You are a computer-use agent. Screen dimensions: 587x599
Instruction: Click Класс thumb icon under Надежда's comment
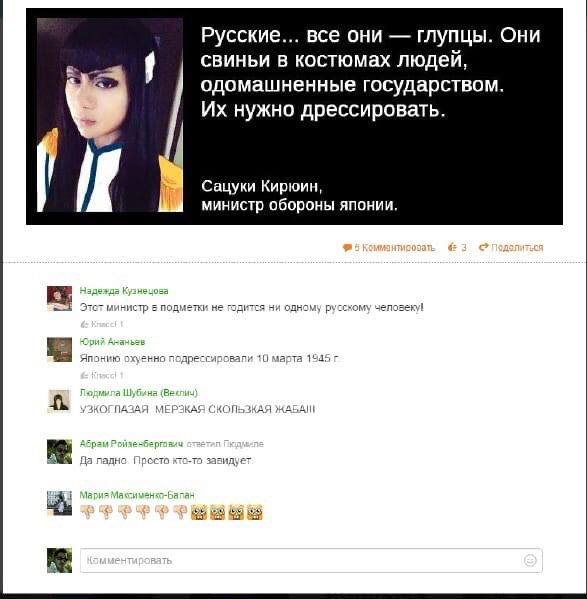[x=84, y=324]
